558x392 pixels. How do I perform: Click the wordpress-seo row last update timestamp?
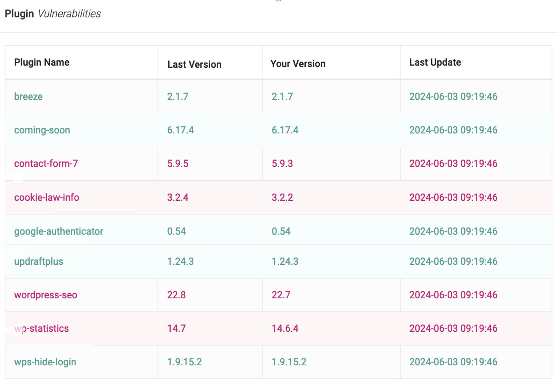click(x=453, y=295)
